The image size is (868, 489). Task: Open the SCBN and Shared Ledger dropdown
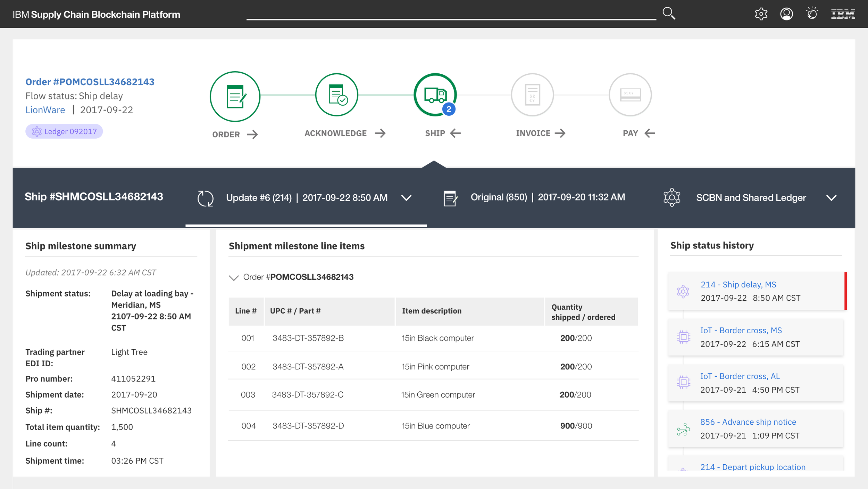tap(832, 198)
